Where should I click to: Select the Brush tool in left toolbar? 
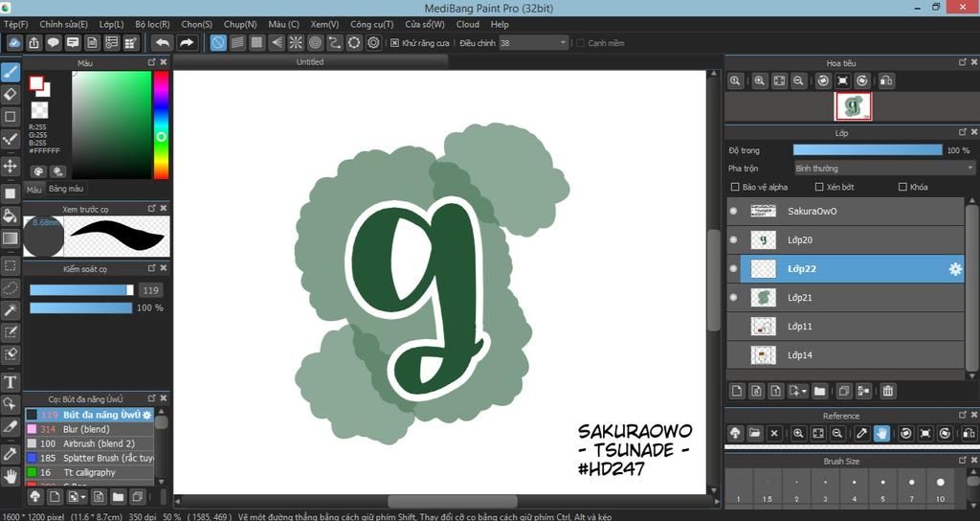[10, 73]
